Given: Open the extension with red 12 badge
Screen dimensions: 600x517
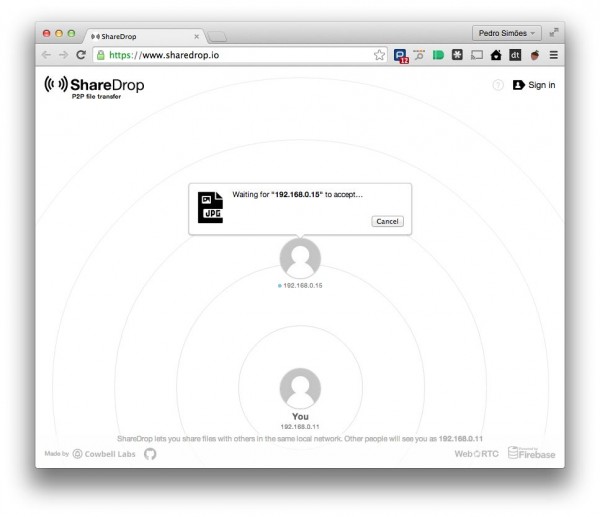Looking at the screenshot, I should click(x=401, y=55).
